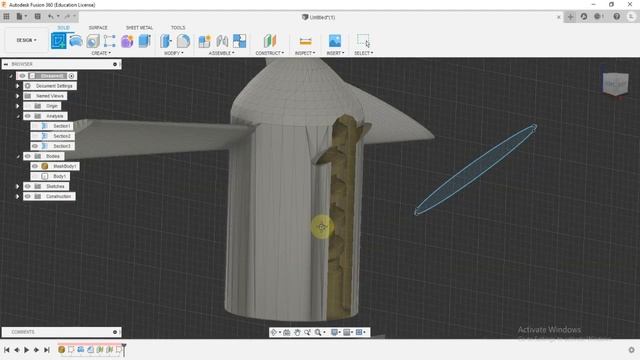Image resolution: width=640 pixels, height=360 pixels.
Task: Open the Viewports layout icon
Action: tap(359, 333)
